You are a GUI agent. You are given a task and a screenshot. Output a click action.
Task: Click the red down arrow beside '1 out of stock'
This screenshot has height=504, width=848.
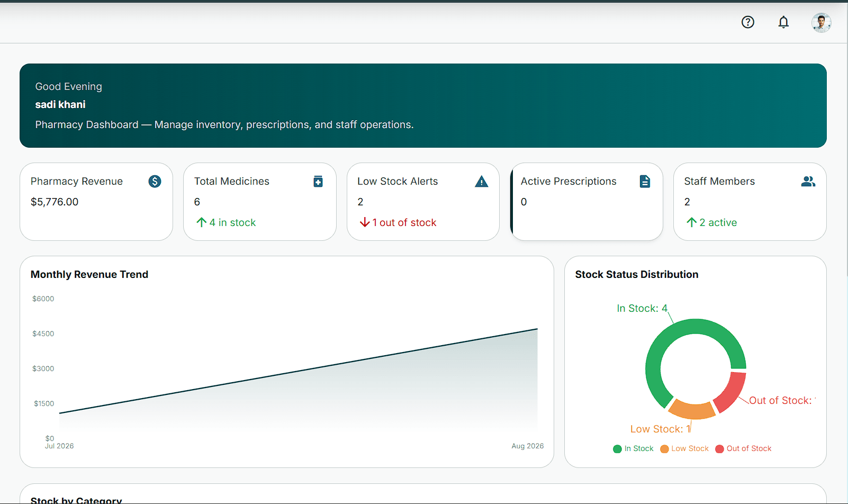point(365,222)
